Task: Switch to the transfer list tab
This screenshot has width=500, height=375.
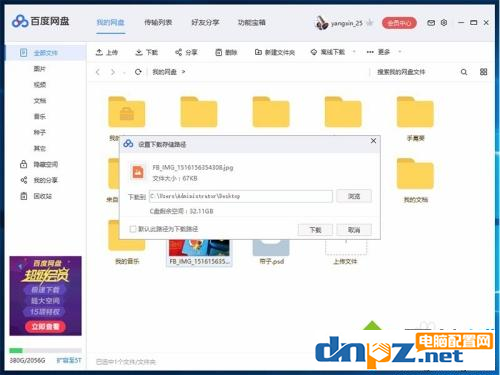Action: pos(158,23)
